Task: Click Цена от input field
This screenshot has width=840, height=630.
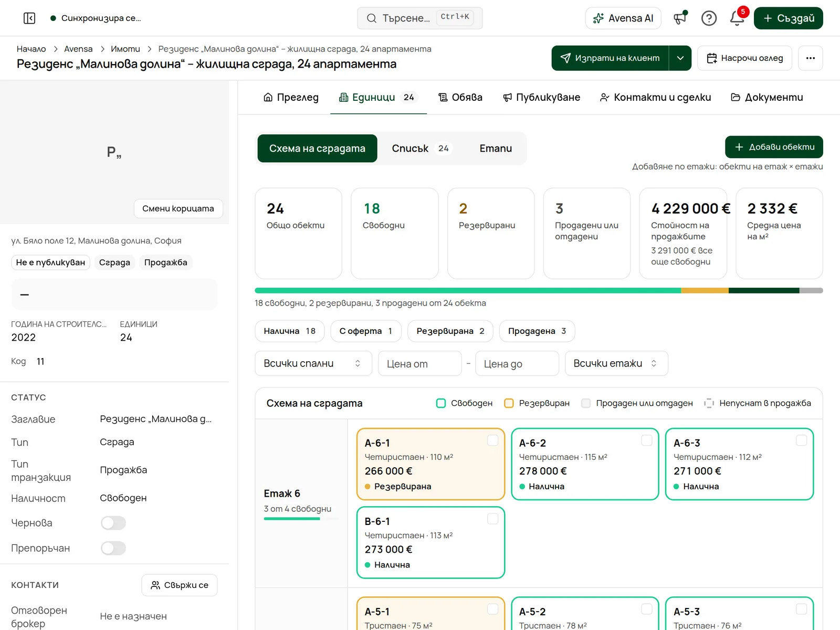Action: click(x=420, y=363)
